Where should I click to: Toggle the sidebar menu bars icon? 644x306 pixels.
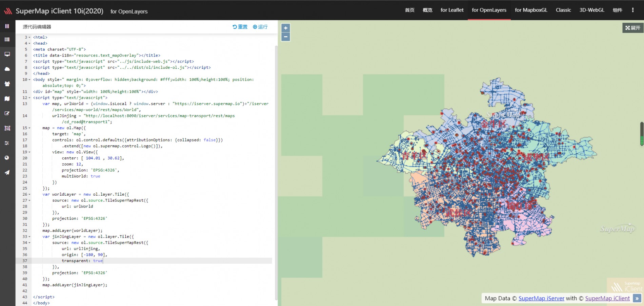[x=7, y=26]
